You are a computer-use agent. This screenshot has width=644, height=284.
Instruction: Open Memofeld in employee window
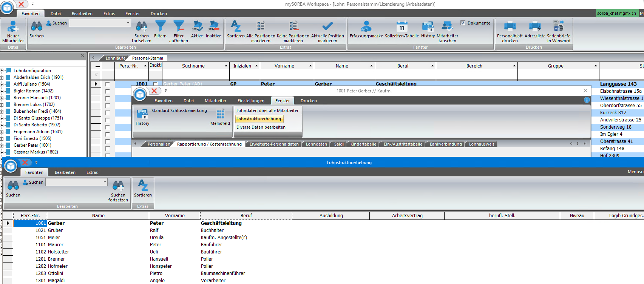pyautogui.click(x=220, y=117)
